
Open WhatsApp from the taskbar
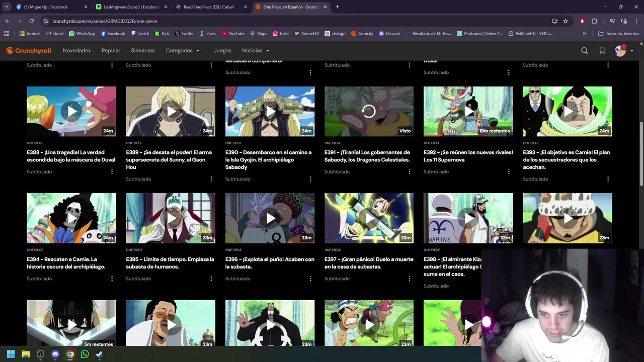click(x=85, y=354)
